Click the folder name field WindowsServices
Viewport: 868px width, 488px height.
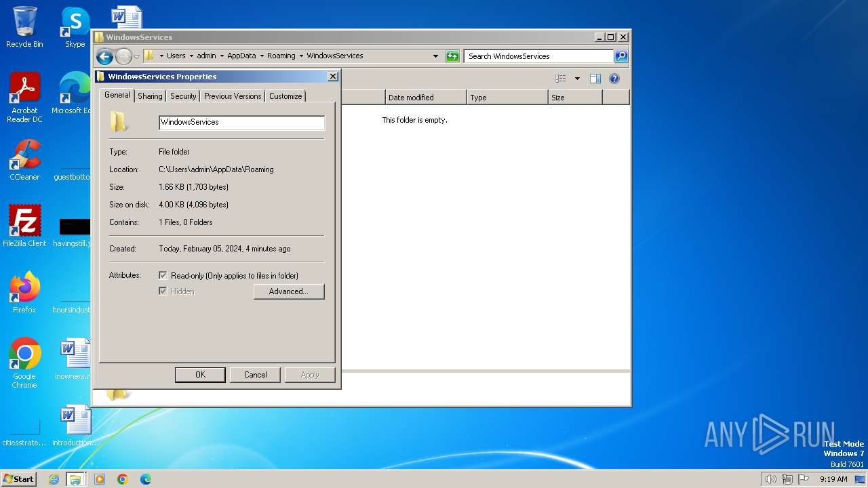(241, 122)
